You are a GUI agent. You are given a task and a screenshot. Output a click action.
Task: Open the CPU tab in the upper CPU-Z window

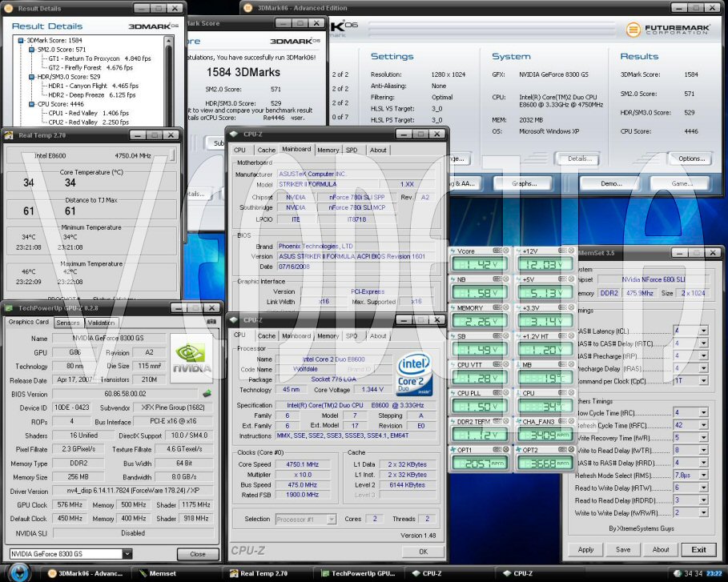(x=239, y=150)
